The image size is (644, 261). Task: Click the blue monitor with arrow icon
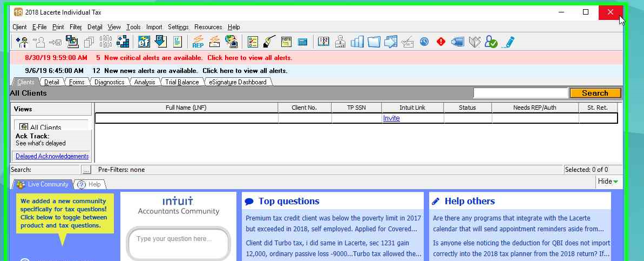tap(458, 42)
